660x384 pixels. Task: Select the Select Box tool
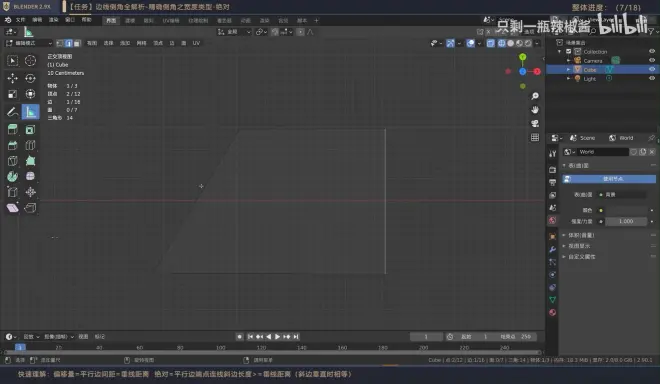[x=13, y=61]
